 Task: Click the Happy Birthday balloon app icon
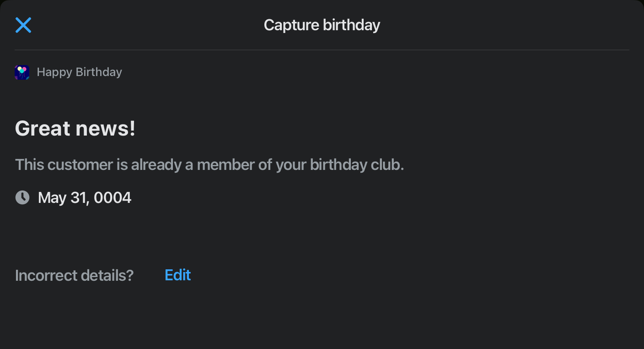click(22, 72)
